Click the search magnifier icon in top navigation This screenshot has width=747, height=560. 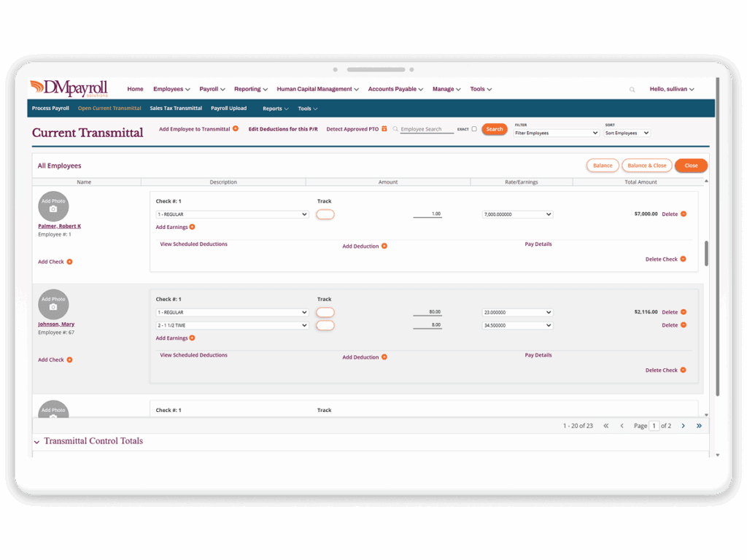pos(632,90)
